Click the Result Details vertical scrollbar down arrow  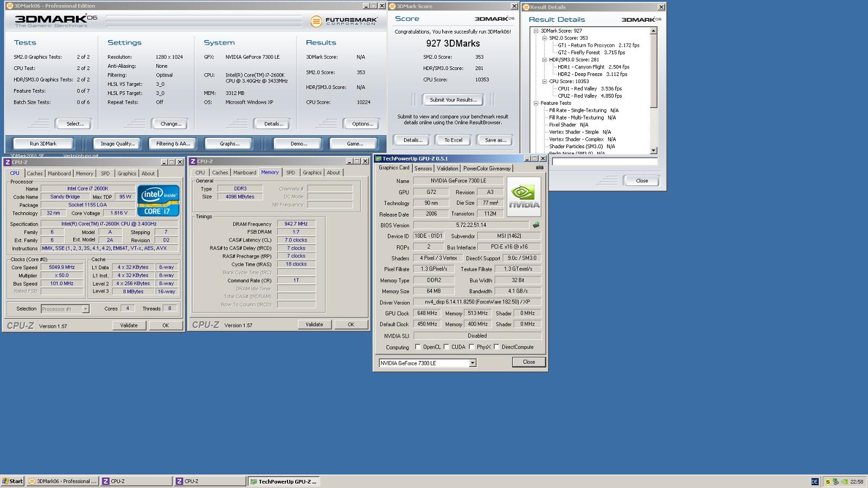pos(653,150)
